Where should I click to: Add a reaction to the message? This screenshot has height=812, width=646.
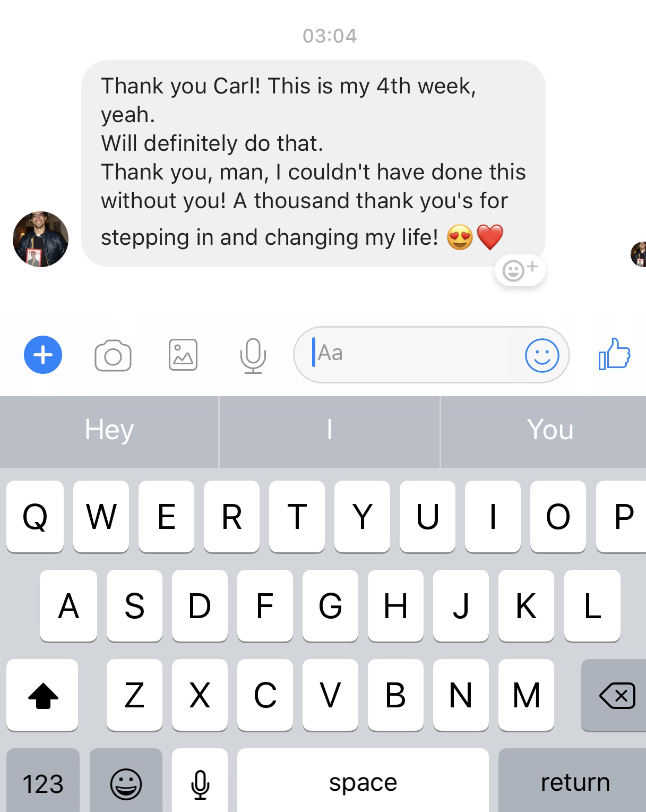520,270
